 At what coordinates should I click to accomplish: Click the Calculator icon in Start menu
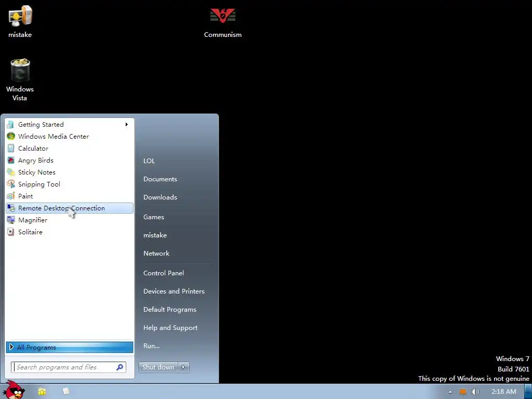tap(11, 148)
